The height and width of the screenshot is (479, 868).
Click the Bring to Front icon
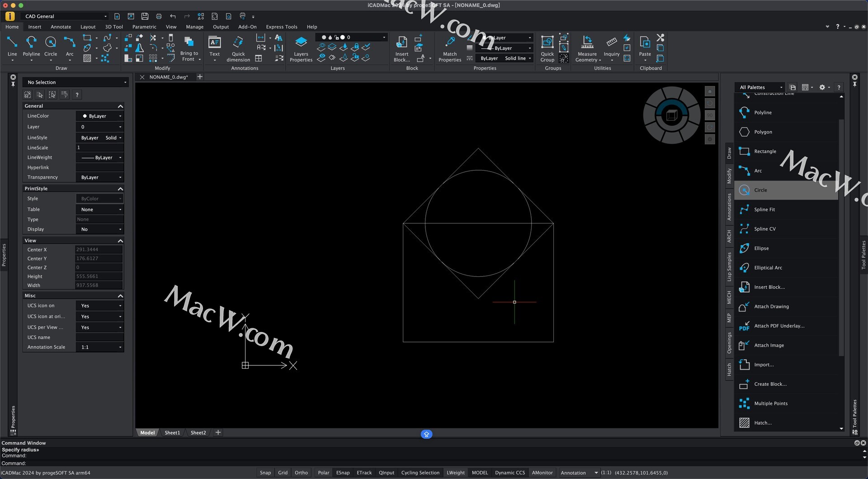point(189,42)
